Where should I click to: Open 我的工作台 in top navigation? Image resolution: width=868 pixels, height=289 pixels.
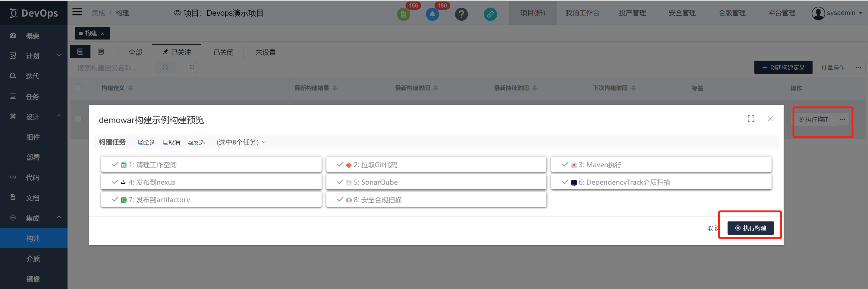click(582, 13)
